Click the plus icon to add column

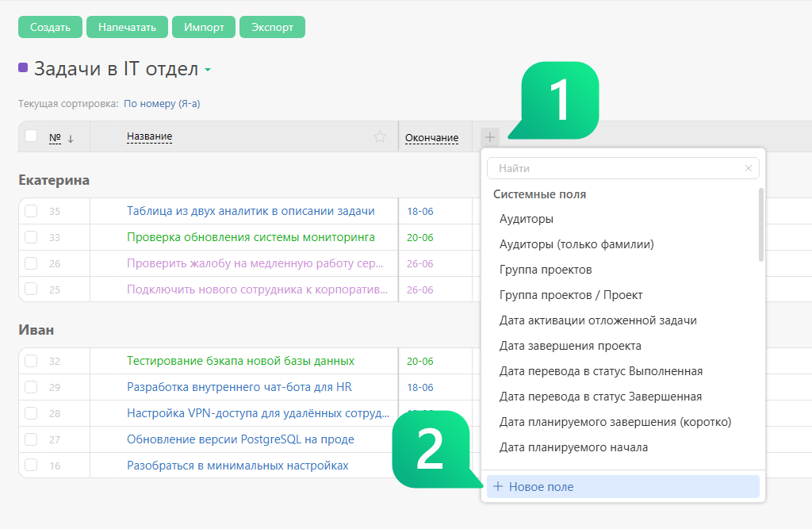pyautogui.click(x=490, y=137)
